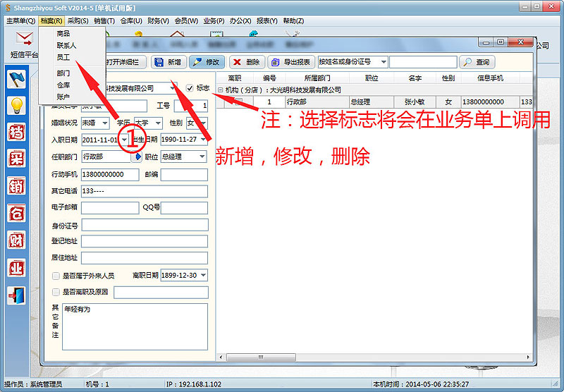This screenshot has height=392, width=564.
Task: Open the 出生日期 date picker dropdown
Action: click(204, 140)
